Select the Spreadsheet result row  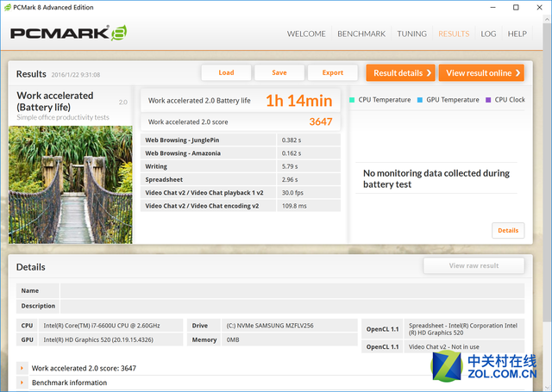pos(241,180)
